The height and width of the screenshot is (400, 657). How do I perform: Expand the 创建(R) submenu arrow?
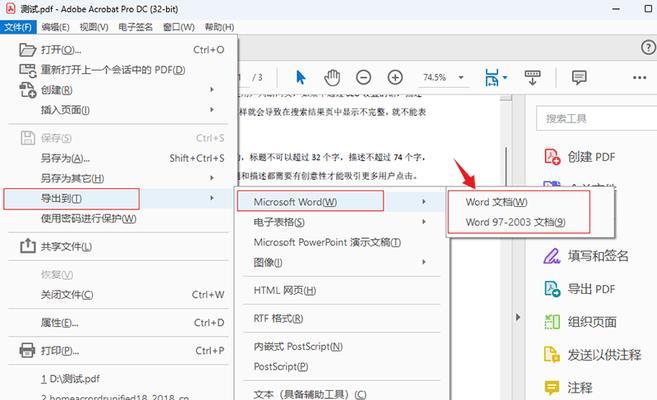[x=212, y=90]
